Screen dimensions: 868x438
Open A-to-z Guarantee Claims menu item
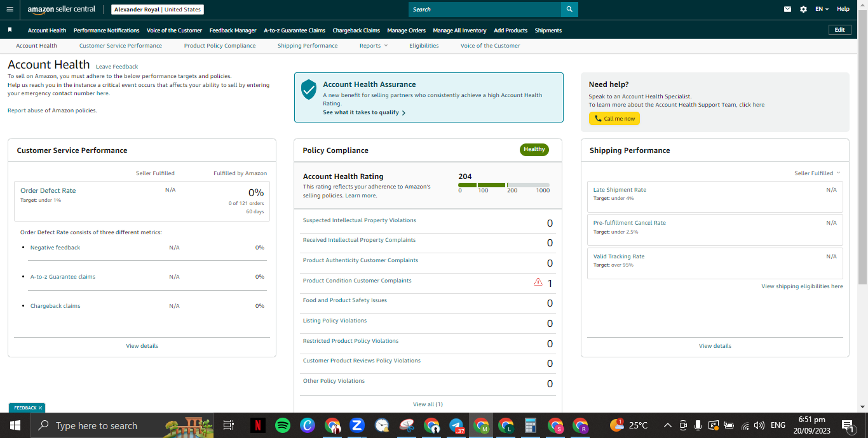[294, 30]
